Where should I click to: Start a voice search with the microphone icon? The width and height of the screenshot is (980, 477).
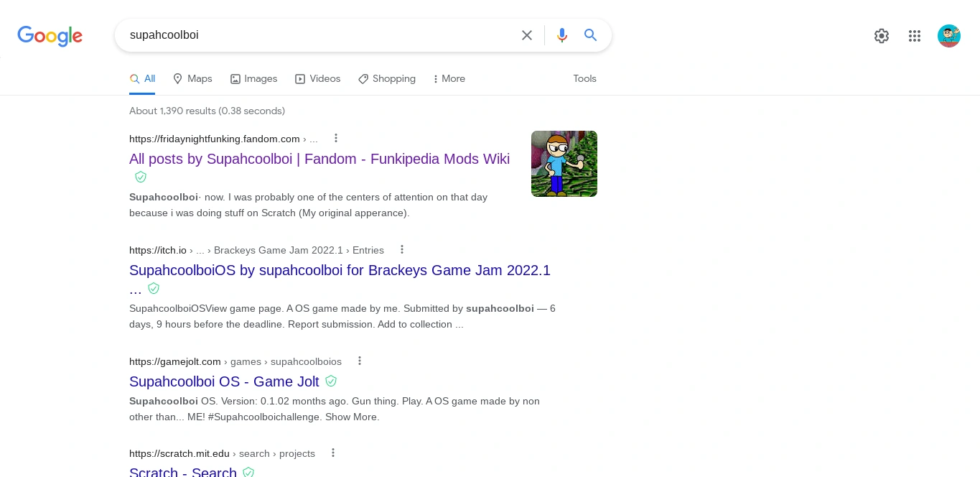coord(562,35)
